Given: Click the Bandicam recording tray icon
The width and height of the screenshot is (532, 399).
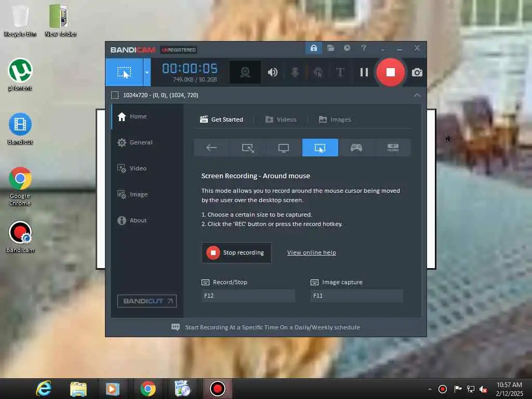Looking at the screenshot, I should 443,389.
